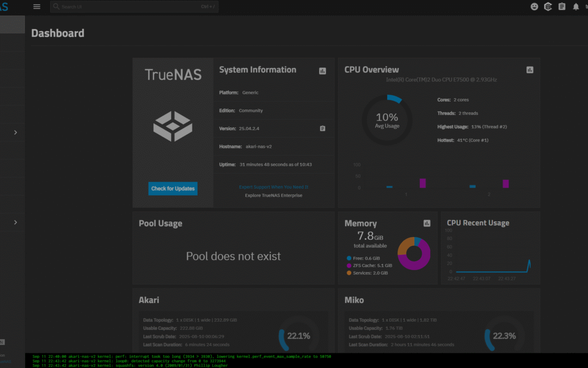Screen dimensions: 588x368
Task: Click the thread 1 purple CPU bar
Action: click(422, 183)
